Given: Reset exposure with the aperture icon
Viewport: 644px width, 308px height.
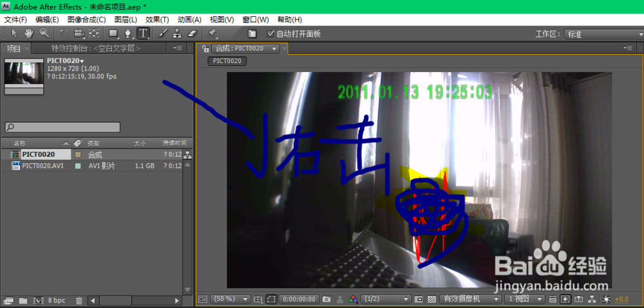Looking at the screenshot, I should [x=607, y=299].
